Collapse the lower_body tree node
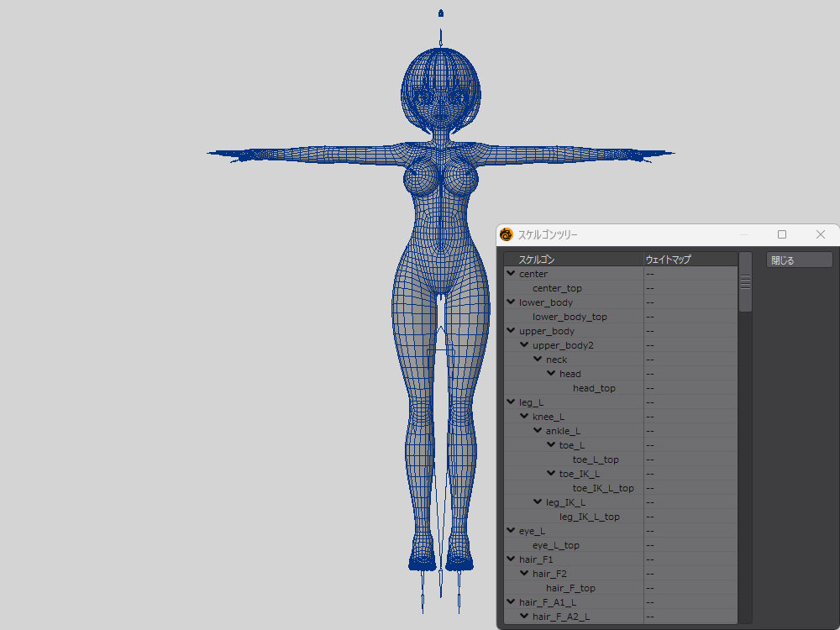 click(x=511, y=302)
